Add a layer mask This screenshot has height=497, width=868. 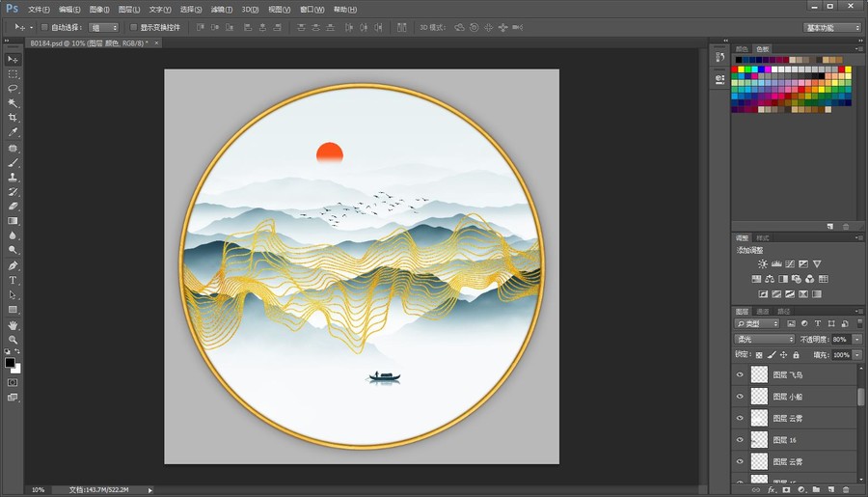tap(786, 490)
